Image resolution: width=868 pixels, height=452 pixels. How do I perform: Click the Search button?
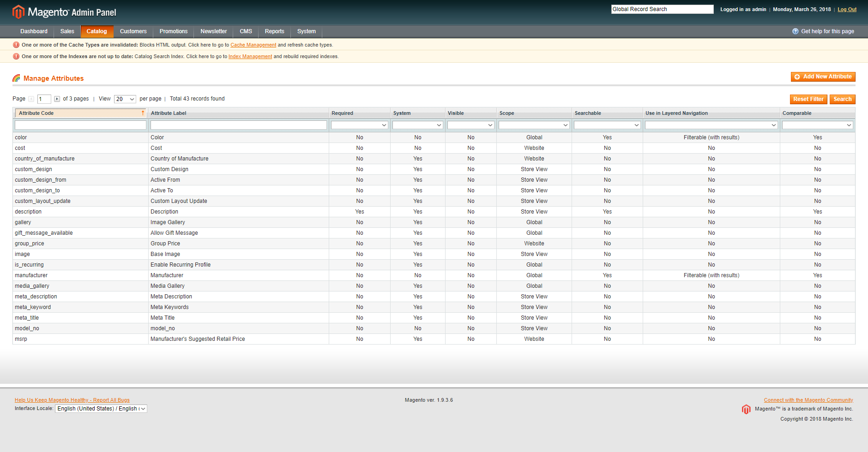click(x=842, y=99)
